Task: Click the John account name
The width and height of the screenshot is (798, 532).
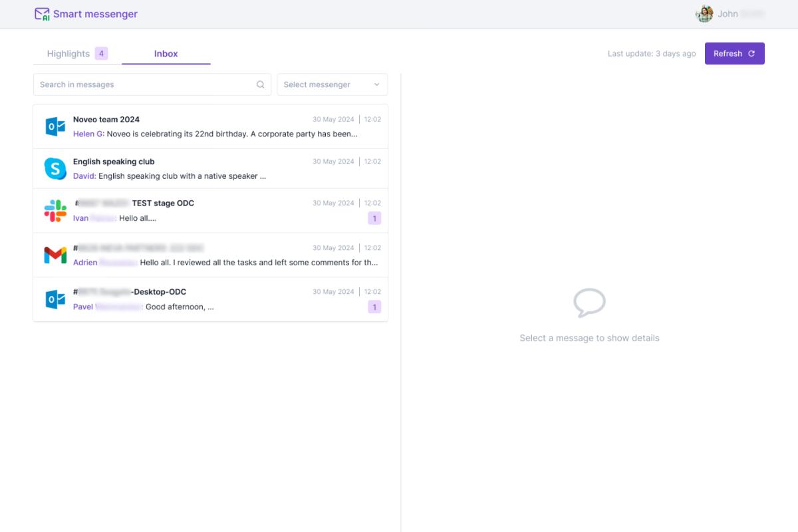Action: coord(728,13)
